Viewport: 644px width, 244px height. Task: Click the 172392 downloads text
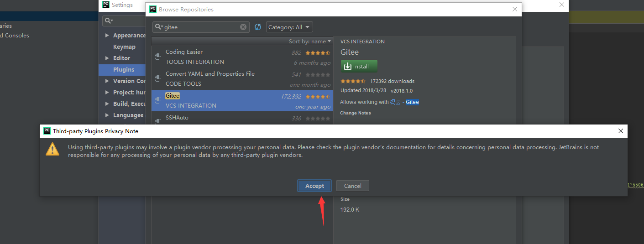[392, 81]
